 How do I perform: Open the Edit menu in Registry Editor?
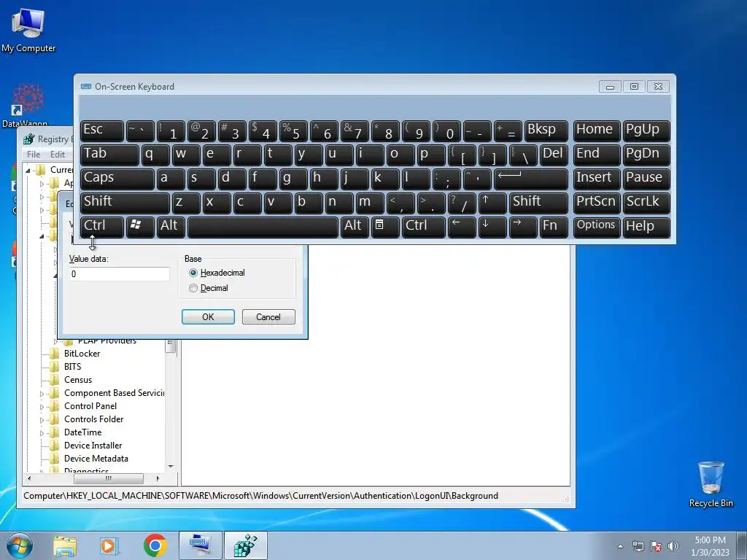tap(58, 155)
